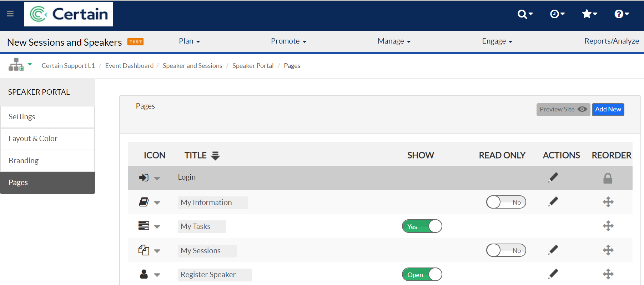Click the My Sessions documents icon
The height and width of the screenshot is (285, 644).
tap(144, 250)
